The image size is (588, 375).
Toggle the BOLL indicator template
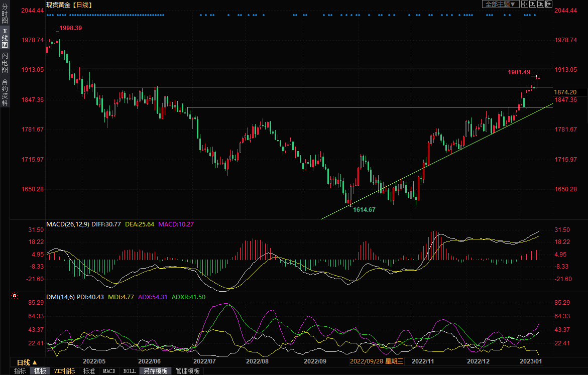pos(129,371)
